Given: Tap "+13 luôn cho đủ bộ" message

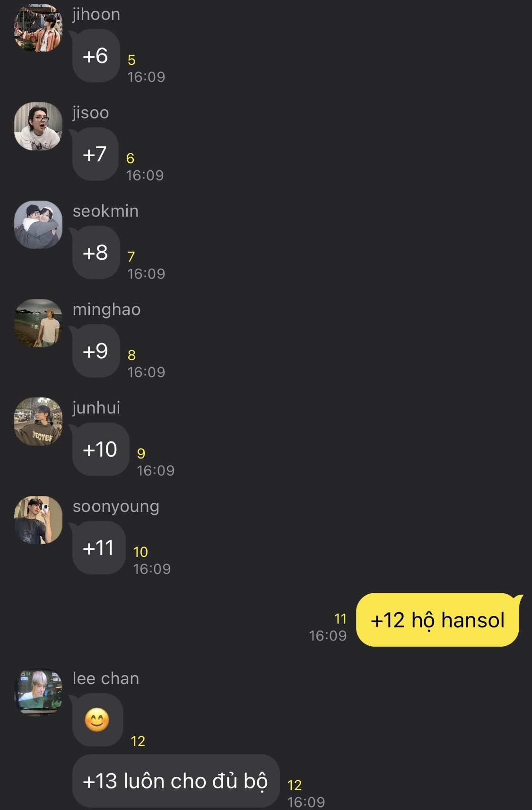Looking at the screenshot, I should (x=175, y=781).
